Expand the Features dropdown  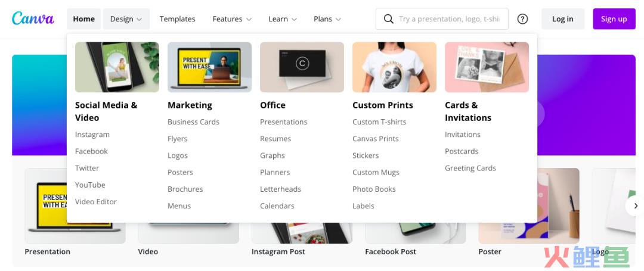tap(232, 19)
